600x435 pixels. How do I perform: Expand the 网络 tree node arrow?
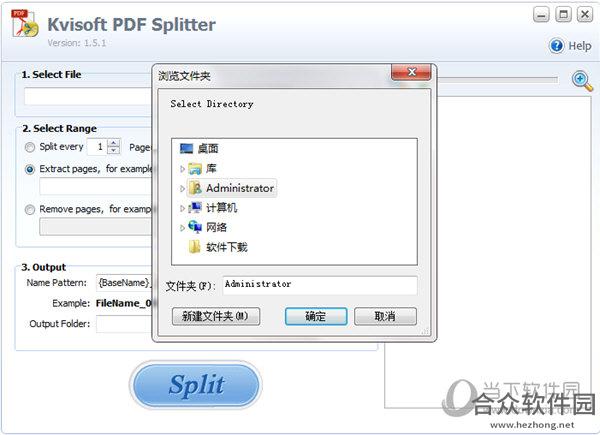[x=183, y=228]
